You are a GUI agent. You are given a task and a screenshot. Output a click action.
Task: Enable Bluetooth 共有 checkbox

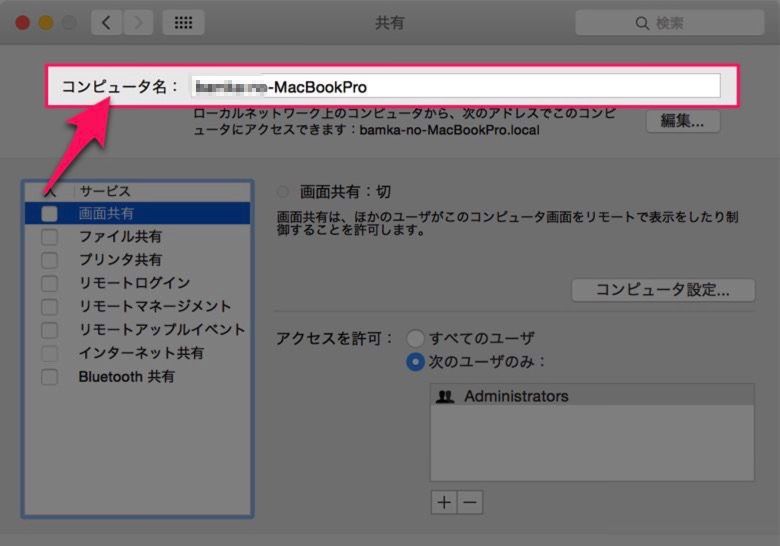(x=49, y=377)
